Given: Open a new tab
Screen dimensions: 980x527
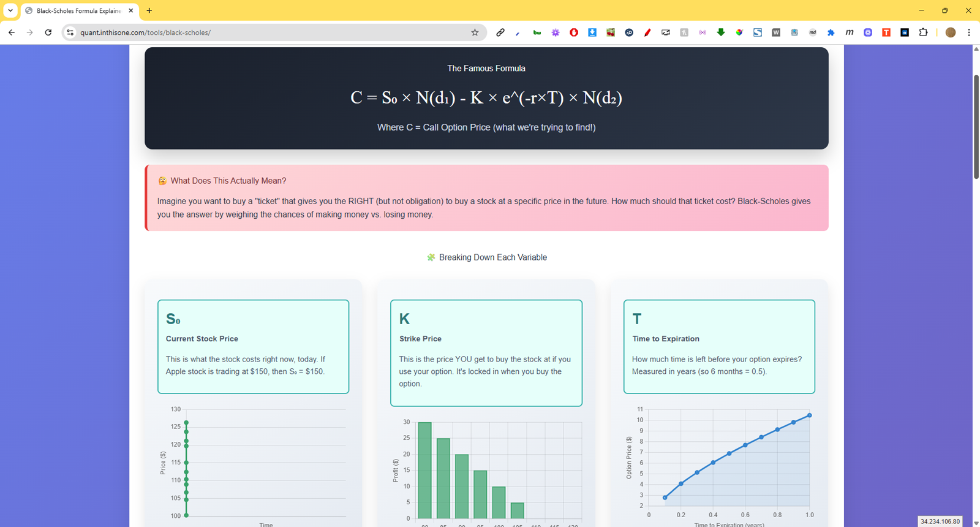Looking at the screenshot, I should click(149, 10).
